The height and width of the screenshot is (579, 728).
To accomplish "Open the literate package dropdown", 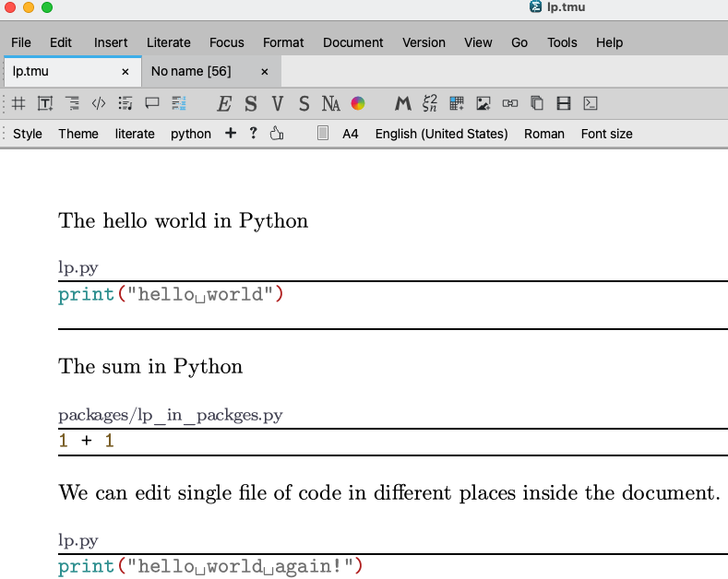I will [135, 134].
